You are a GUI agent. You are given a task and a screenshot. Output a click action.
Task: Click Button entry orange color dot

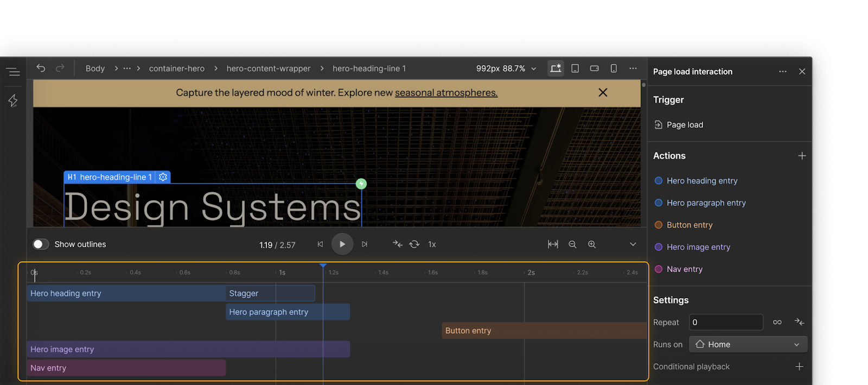pyautogui.click(x=659, y=225)
